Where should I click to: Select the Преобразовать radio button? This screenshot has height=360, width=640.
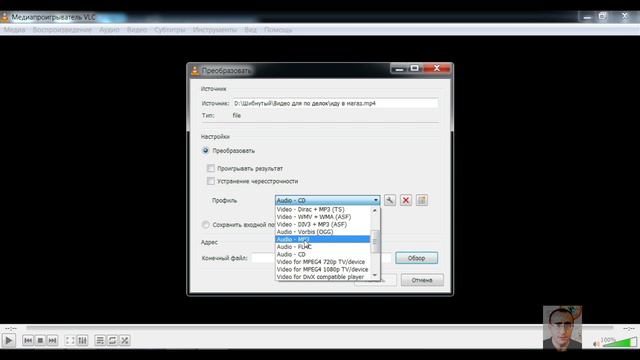pyautogui.click(x=206, y=151)
